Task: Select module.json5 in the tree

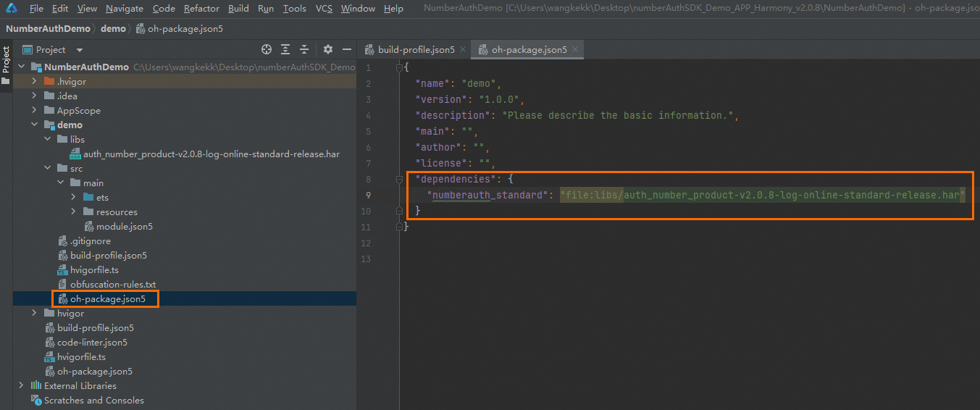Action: coord(125,226)
